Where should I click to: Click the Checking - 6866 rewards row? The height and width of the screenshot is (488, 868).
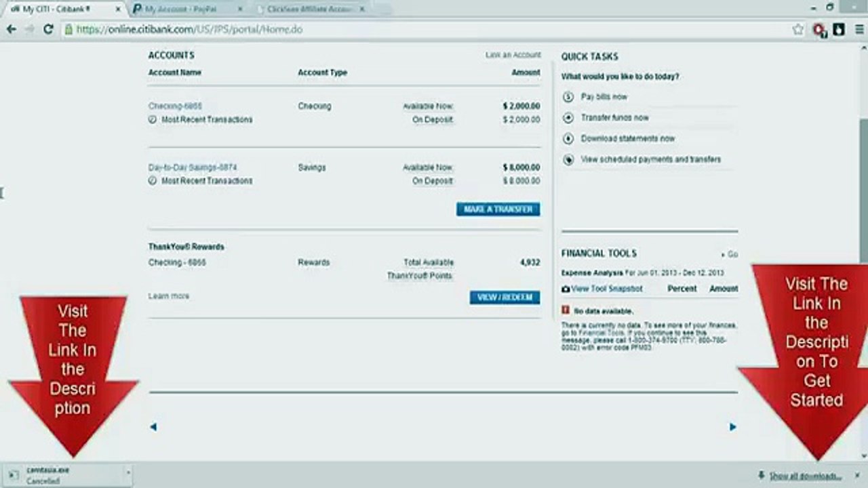pos(344,262)
